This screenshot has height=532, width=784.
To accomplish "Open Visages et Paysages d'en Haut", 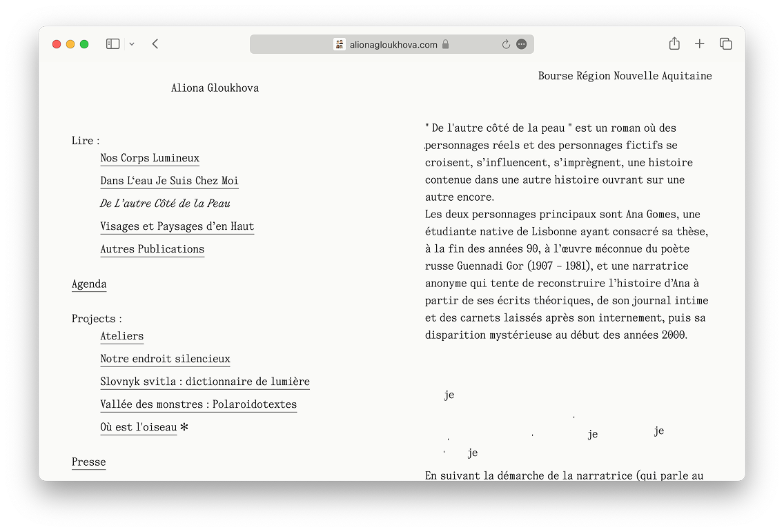I will (x=177, y=226).
